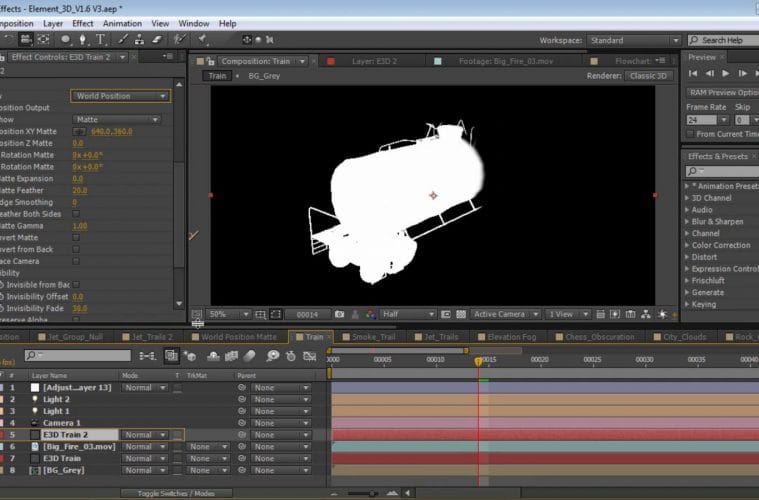759x500 pixels.
Task: Select the Puppet Pin tool
Action: point(202,40)
